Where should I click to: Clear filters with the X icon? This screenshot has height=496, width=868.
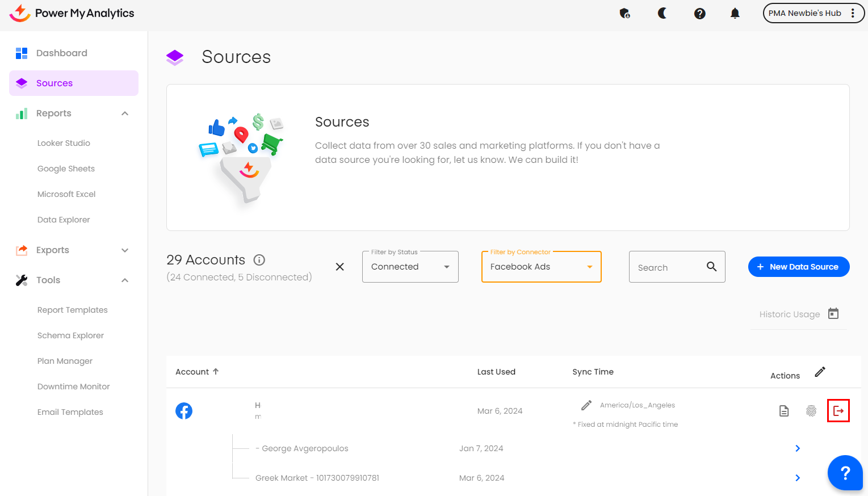point(339,267)
